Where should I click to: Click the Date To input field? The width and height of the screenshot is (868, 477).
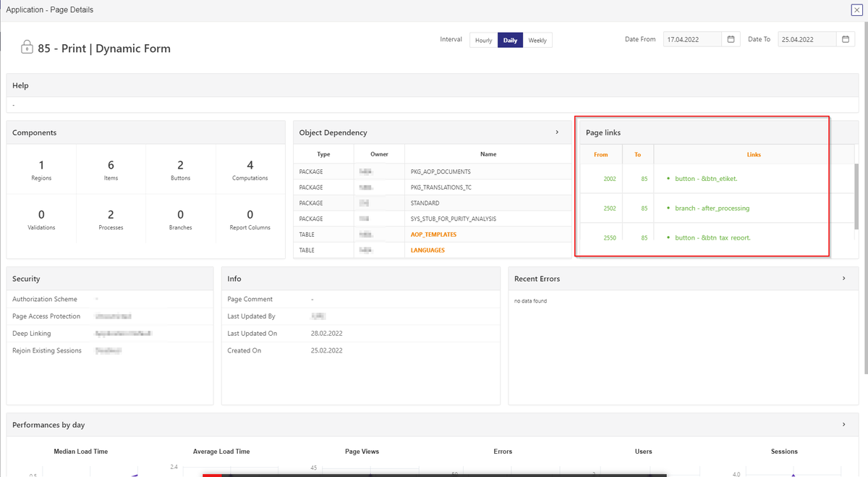coord(808,39)
